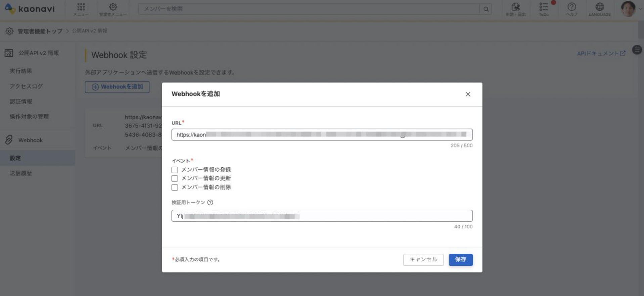644x296 pixels.
Task: Expand the user avatar dropdown arrow
Action: pyautogui.click(x=640, y=9)
